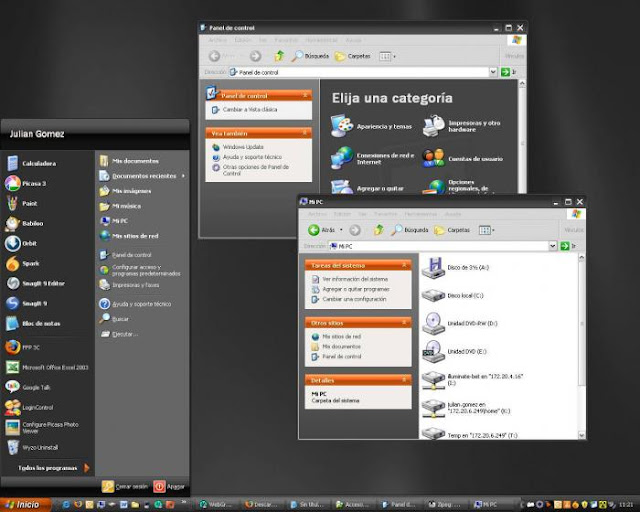Open Orbit from the start menu
The width and height of the screenshot is (640, 512).
[x=21, y=243]
